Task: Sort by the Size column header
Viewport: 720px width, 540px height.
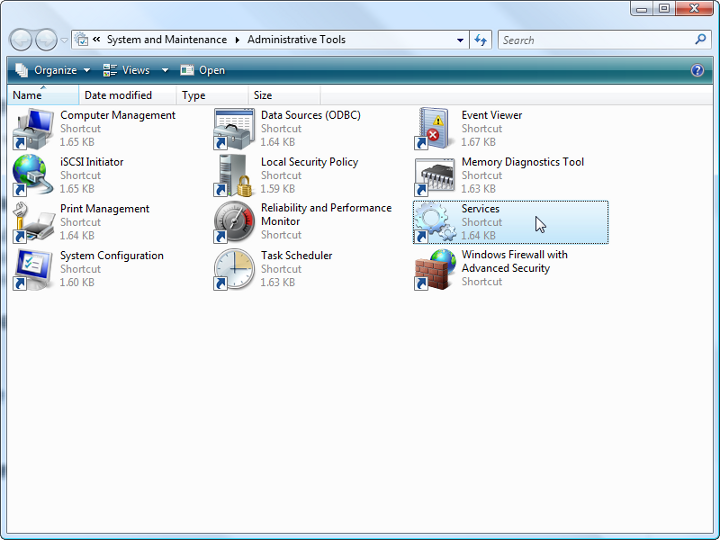Action: pos(284,95)
